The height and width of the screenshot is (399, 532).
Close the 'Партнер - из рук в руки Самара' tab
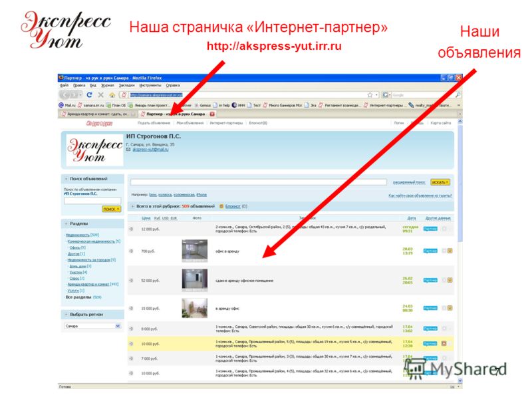212,114
